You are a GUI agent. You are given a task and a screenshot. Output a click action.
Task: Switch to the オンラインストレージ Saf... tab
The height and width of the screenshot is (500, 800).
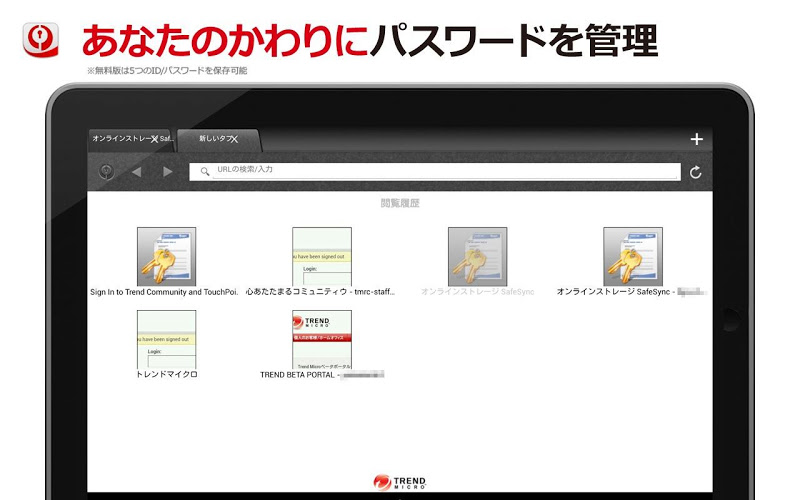point(132,140)
